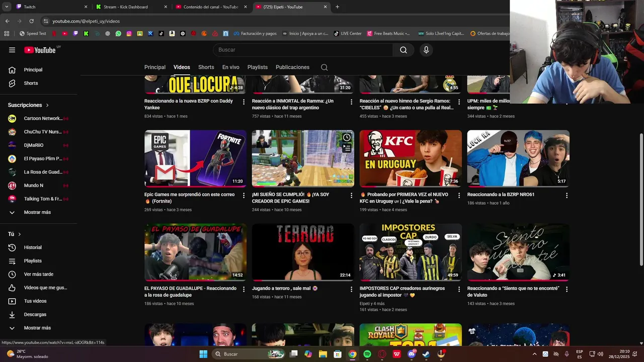The image size is (644, 362).
Task: Open options for El Payaso de Guadalupe video
Action: (x=244, y=290)
